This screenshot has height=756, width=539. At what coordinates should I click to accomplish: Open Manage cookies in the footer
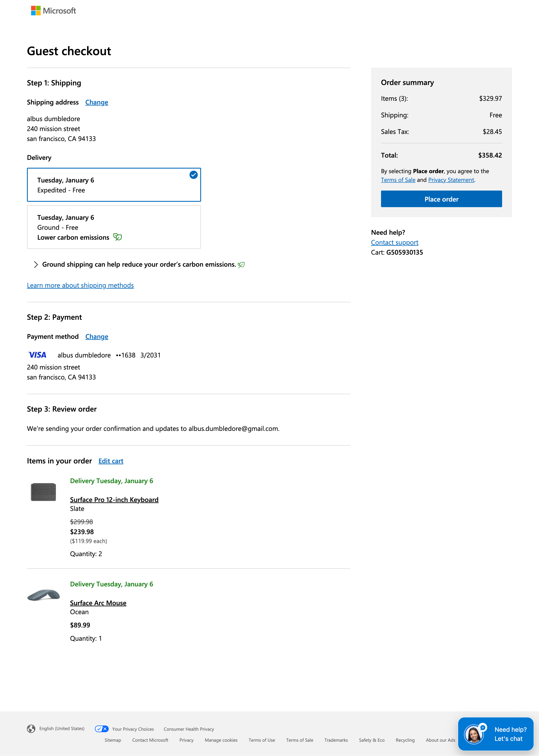coord(221,740)
